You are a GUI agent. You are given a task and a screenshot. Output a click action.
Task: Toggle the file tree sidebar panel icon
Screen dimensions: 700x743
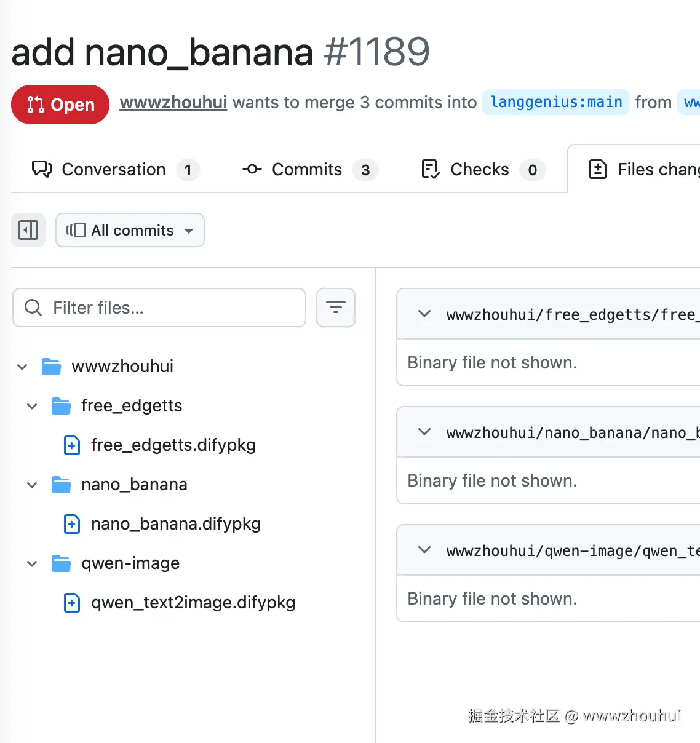(28, 230)
